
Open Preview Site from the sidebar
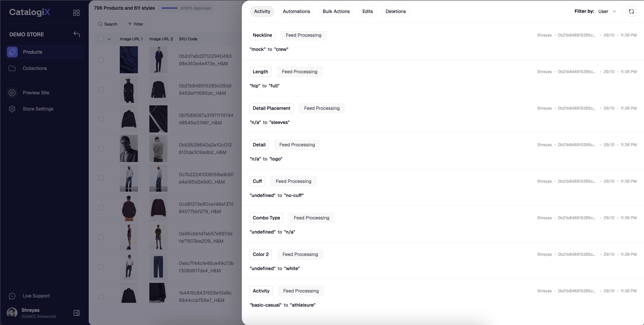pyautogui.click(x=36, y=93)
